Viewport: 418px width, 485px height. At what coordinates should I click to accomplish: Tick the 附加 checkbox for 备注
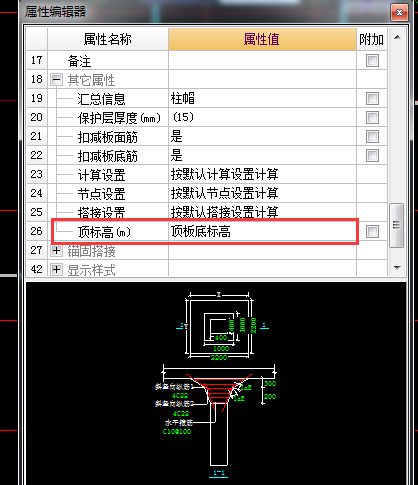[372, 61]
